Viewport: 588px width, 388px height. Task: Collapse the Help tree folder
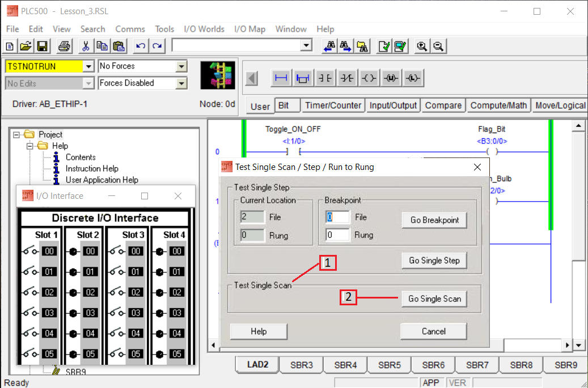[29, 146]
